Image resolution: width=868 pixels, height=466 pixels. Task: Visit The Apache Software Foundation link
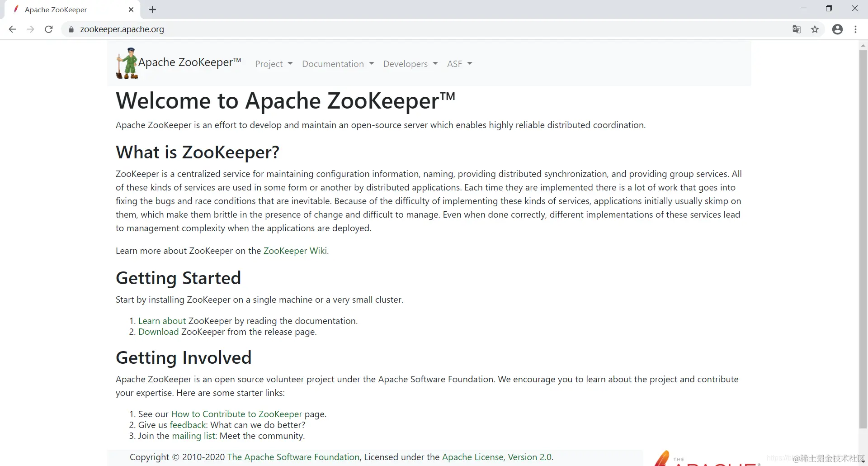(293, 457)
